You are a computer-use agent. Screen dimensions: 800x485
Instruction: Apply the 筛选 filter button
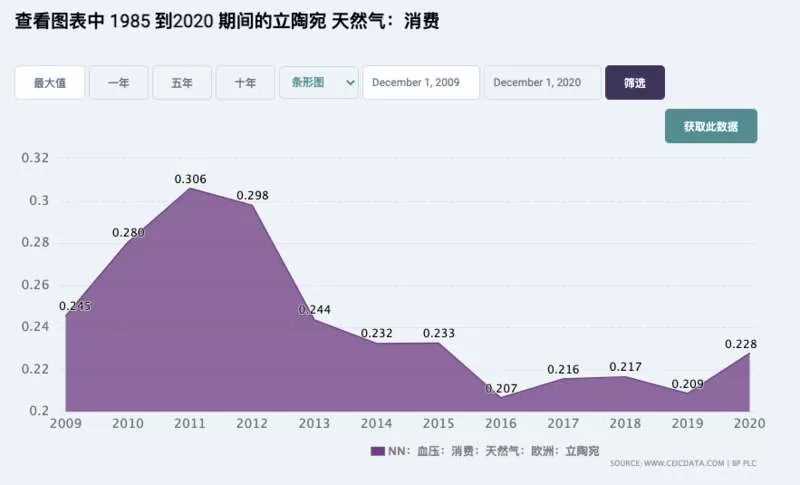[635, 83]
